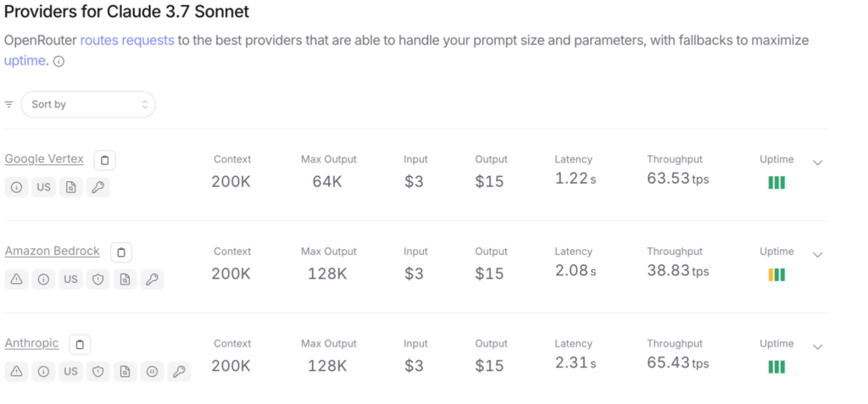Screen dimensions: 868x404
Task: Click the document search icon under Google Vertex
Action: (71, 187)
